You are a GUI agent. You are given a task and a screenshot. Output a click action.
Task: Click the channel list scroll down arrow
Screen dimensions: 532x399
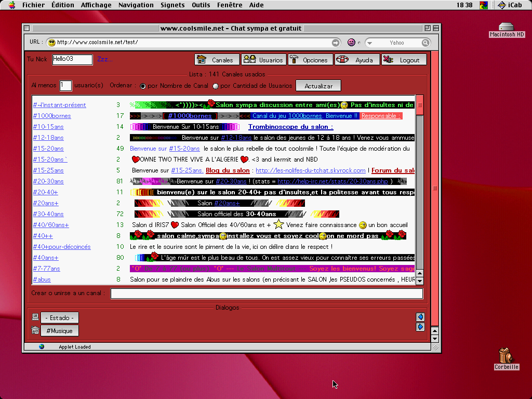420,281
